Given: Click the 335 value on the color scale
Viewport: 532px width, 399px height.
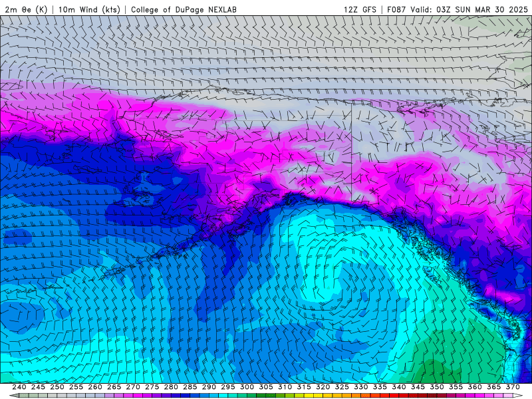Looking at the screenshot, I should click(380, 387).
